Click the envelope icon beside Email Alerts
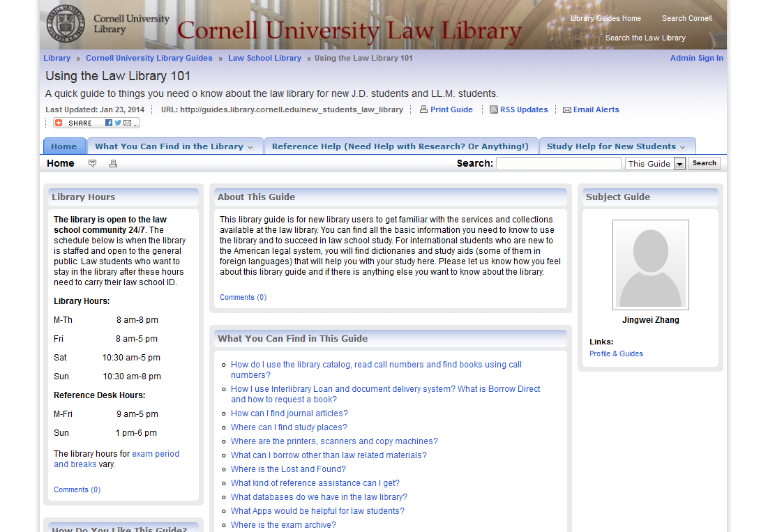Screen dimensions: 775x532 coord(567,110)
